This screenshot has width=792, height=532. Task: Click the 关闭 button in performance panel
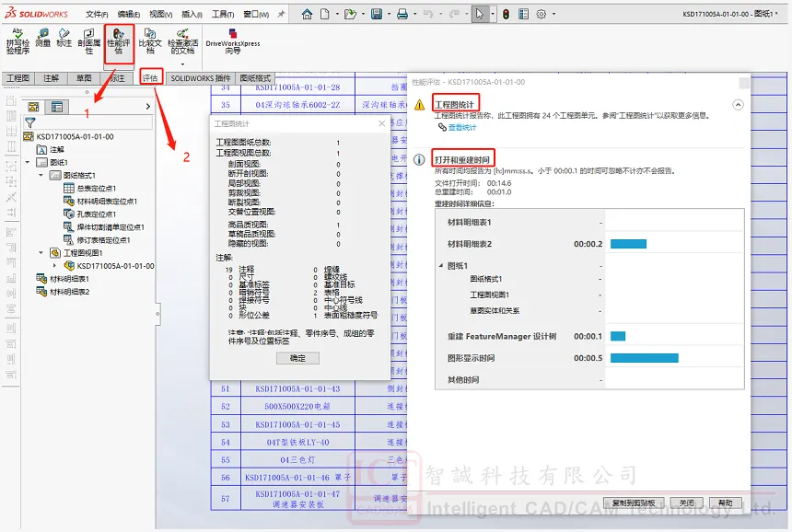pos(686,503)
